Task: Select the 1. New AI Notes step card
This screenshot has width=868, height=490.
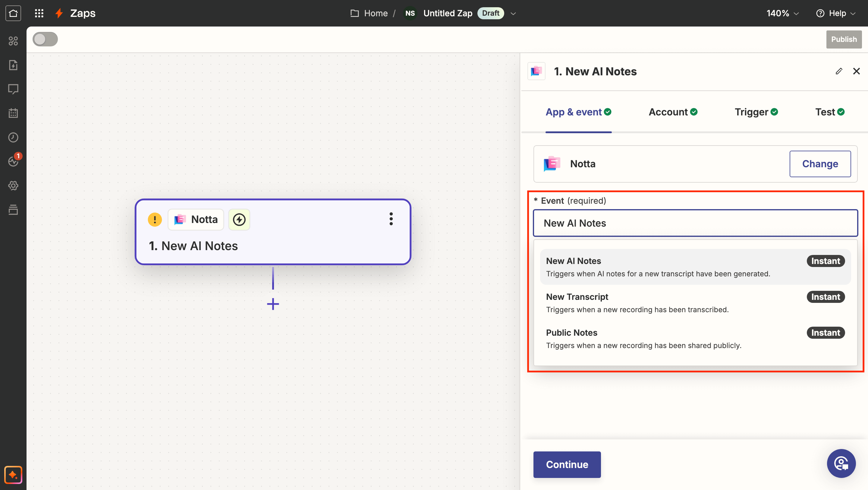Action: pyautogui.click(x=273, y=232)
